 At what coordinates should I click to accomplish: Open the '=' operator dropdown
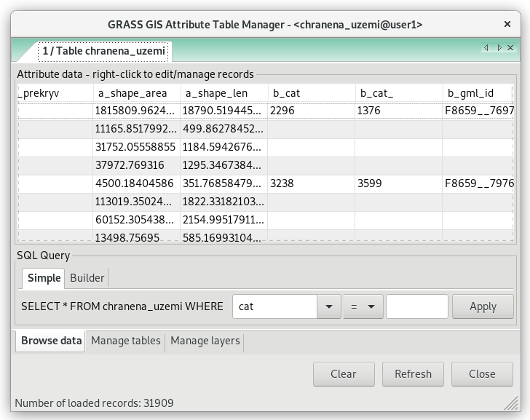point(363,306)
